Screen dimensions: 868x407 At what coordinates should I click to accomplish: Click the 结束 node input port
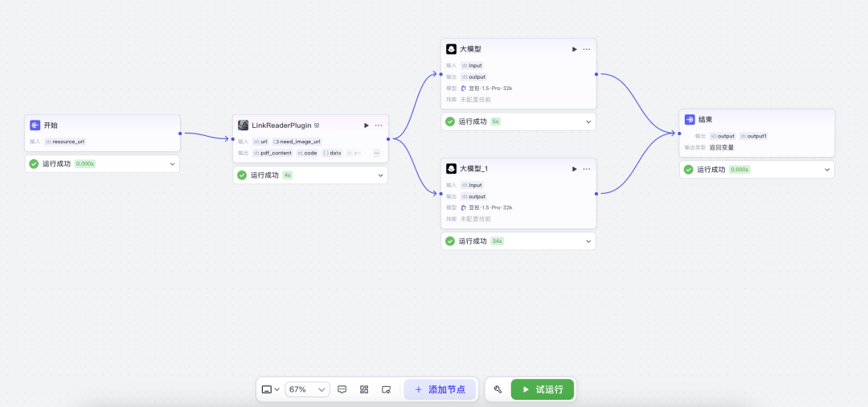679,133
